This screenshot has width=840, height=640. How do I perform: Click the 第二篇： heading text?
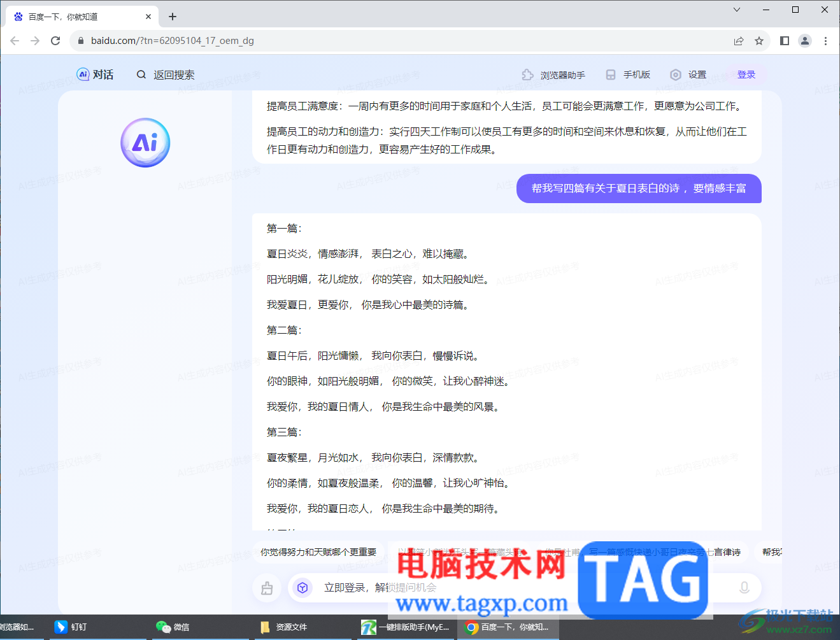pyautogui.click(x=284, y=331)
